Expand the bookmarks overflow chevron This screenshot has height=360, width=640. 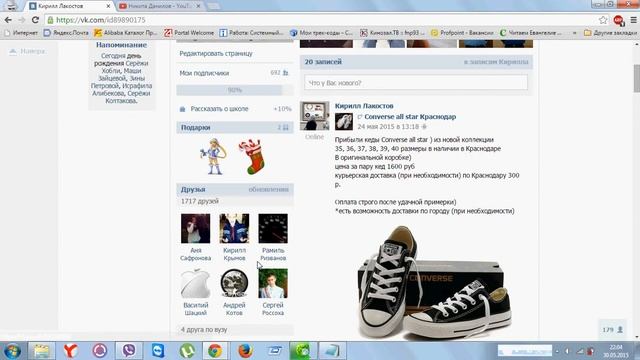click(x=575, y=33)
